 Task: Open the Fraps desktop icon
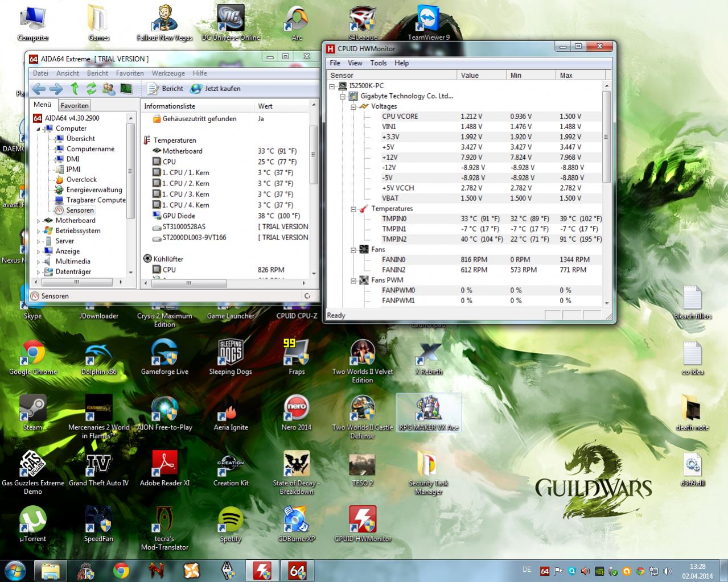coord(297,357)
